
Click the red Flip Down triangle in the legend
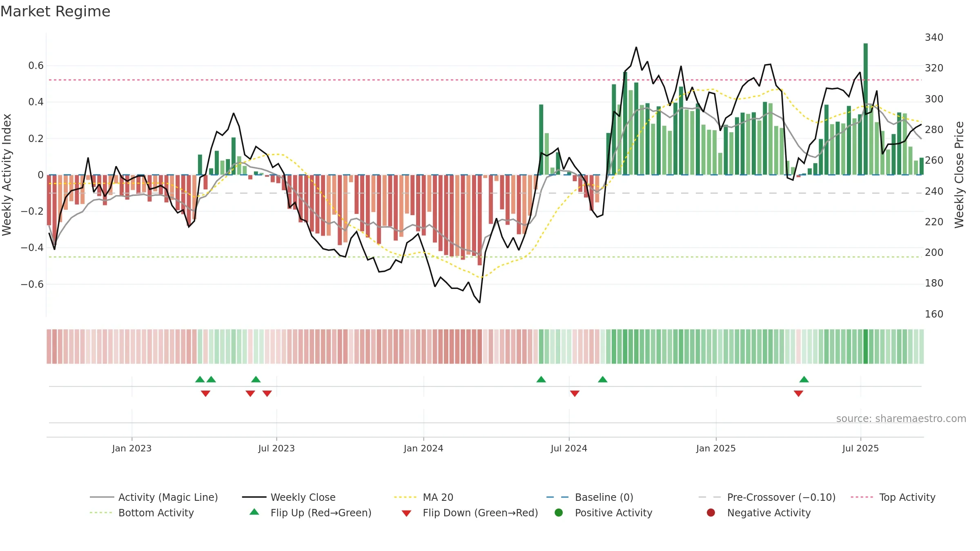[406, 513]
